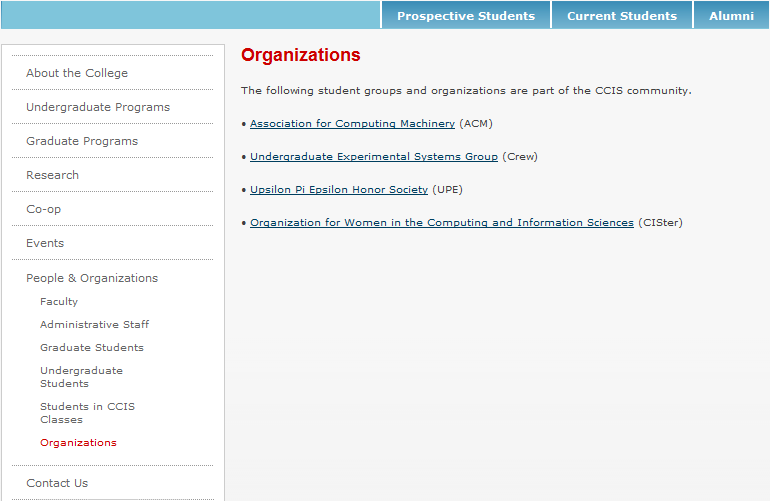Select Administrative Staff in sidebar
The height and width of the screenshot is (501, 770).
(94, 325)
